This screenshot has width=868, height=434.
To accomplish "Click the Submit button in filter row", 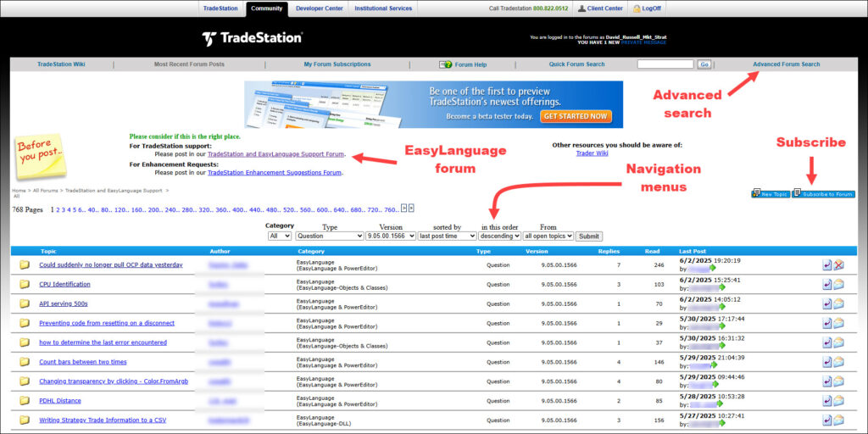I will [x=589, y=236].
